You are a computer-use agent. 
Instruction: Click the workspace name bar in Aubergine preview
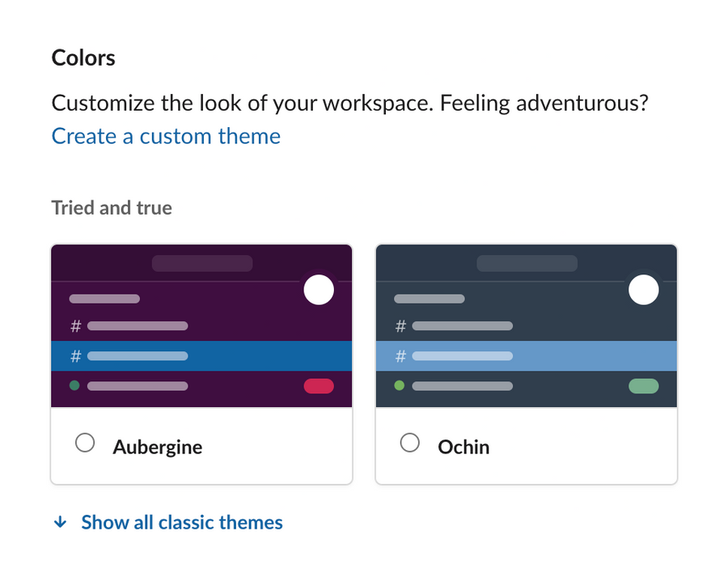[x=201, y=262]
